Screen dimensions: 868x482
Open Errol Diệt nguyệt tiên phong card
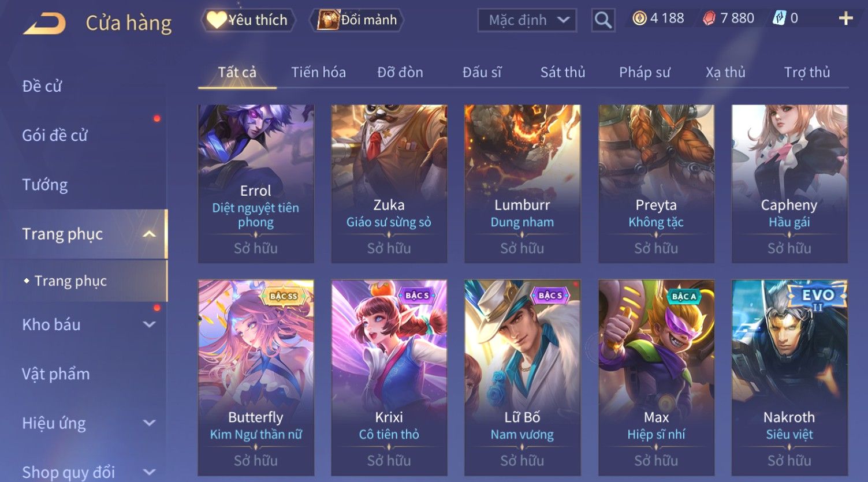click(x=256, y=184)
